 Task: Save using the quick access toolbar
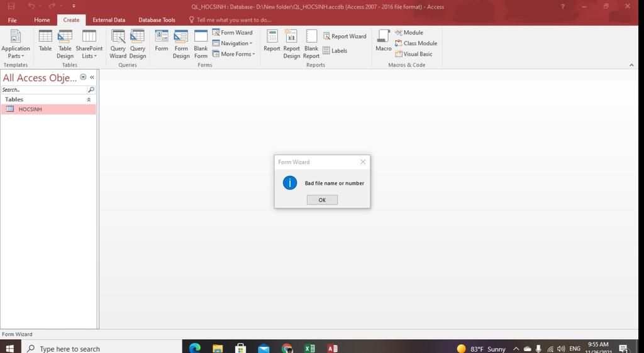tap(11, 6)
